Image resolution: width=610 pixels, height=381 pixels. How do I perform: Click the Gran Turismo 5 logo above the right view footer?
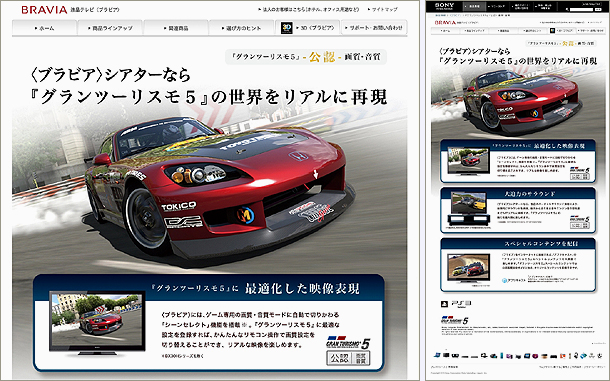(454, 320)
